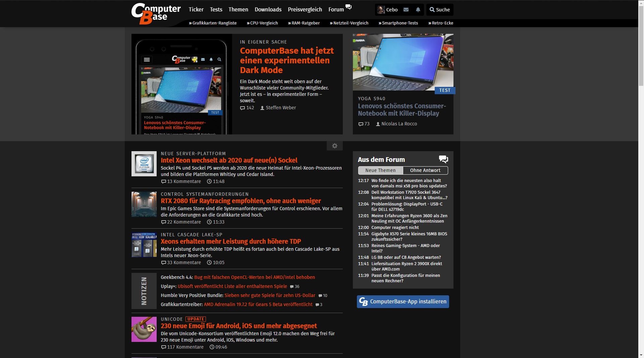The height and width of the screenshot is (358, 644).
Task: Click the ComputerBase logo
Action: point(156,14)
